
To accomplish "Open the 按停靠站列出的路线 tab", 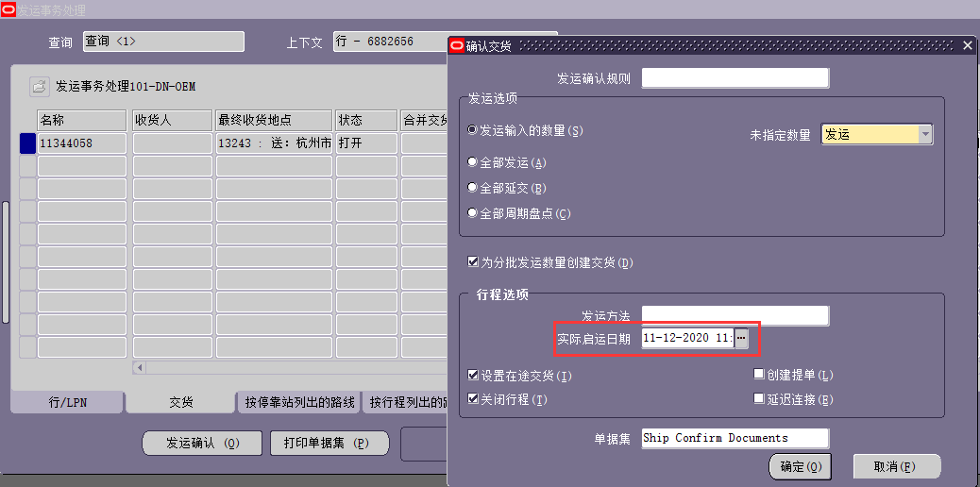I will tap(298, 403).
